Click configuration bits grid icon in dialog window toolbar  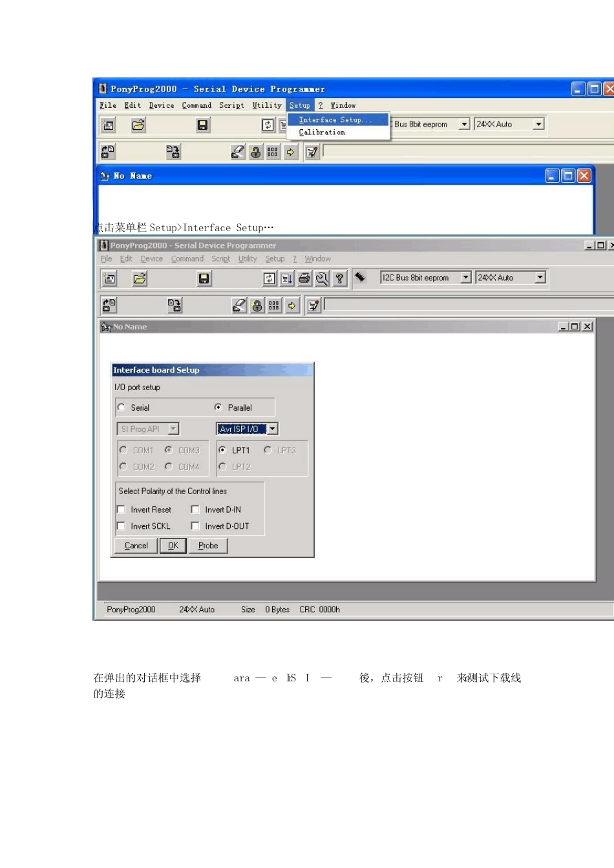coord(274,305)
